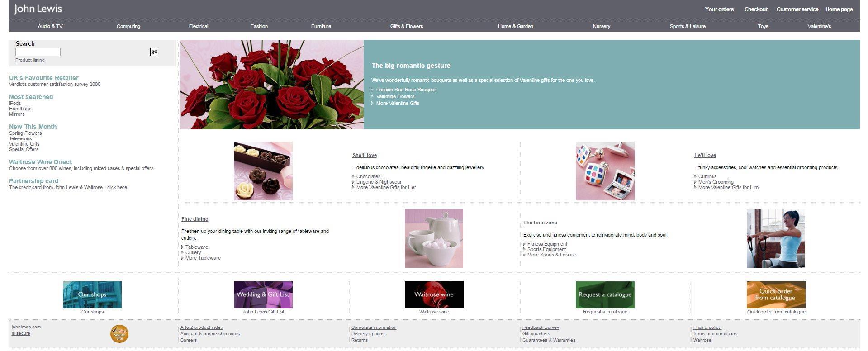
Task: Open Spring Flowers link
Action: pyautogui.click(x=25, y=133)
